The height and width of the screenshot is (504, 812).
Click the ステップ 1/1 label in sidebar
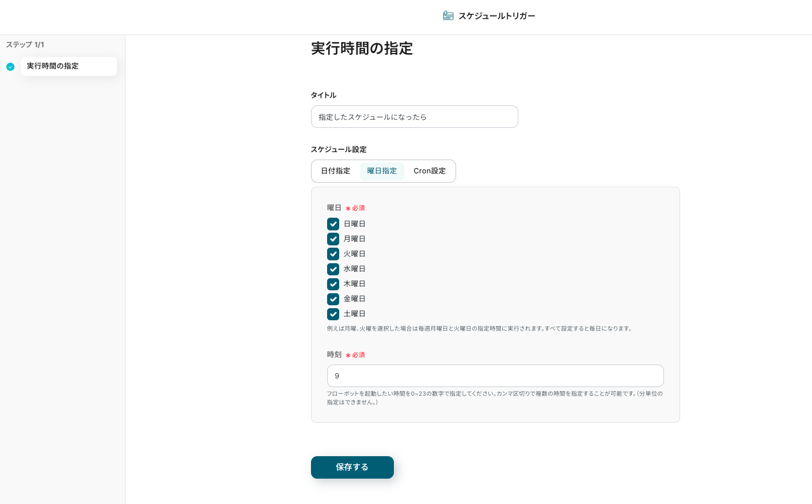(x=25, y=45)
